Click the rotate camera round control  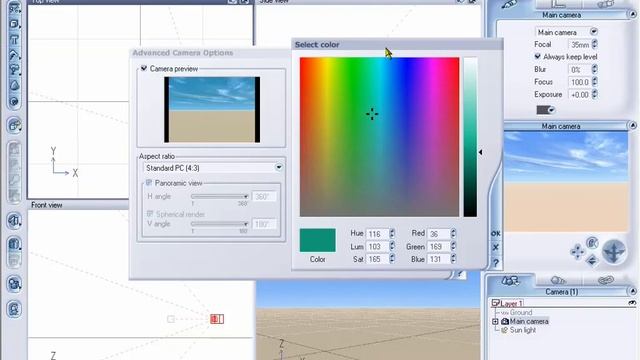[592, 243]
